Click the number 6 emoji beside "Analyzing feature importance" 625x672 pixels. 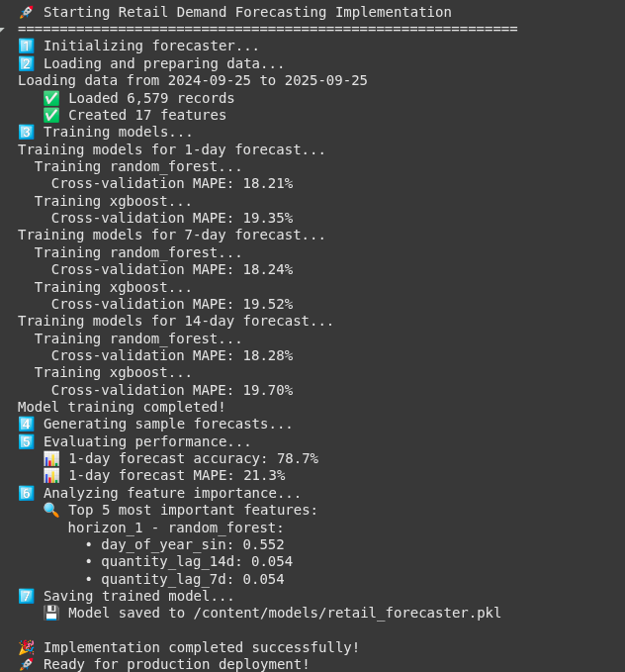(x=26, y=493)
